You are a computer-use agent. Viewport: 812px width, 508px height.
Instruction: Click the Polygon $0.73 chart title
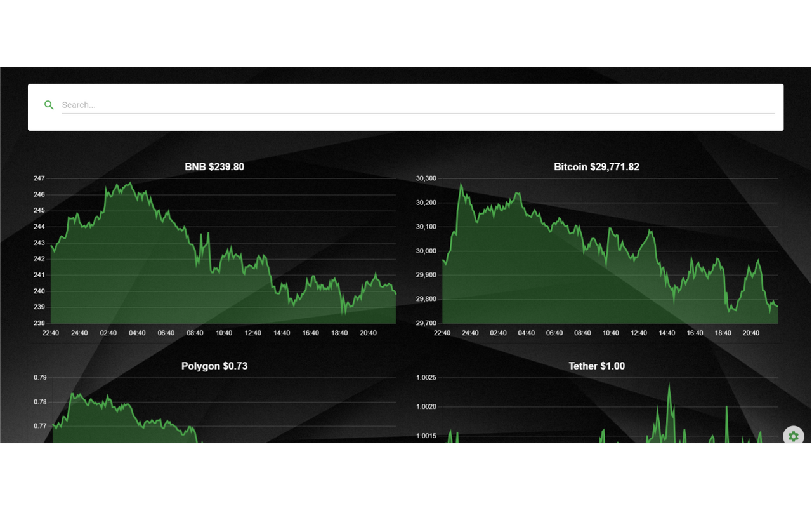214,366
